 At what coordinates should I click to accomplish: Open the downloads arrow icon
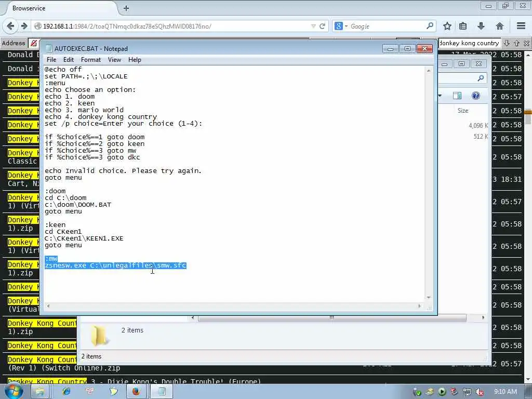[481, 26]
